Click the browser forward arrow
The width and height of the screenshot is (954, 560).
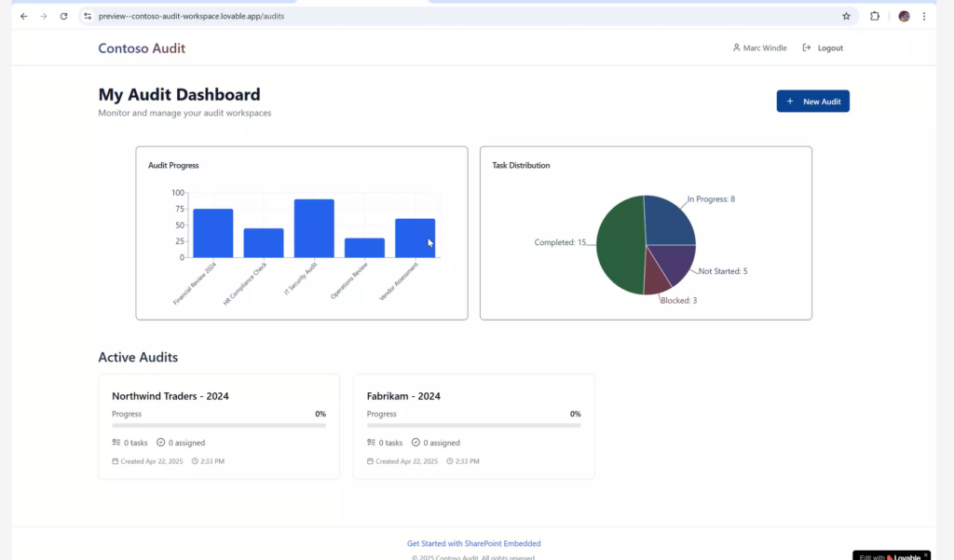click(x=43, y=17)
